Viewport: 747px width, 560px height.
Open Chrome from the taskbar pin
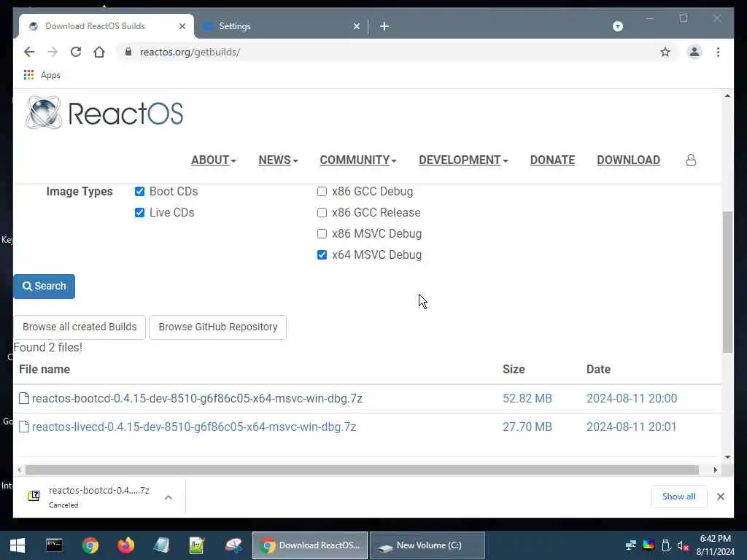(90, 545)
